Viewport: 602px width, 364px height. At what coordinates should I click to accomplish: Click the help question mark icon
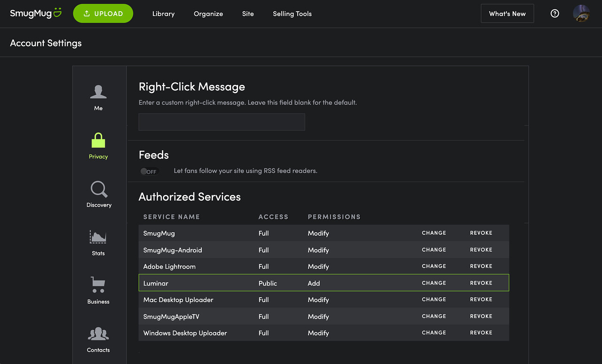coord(555,14)
